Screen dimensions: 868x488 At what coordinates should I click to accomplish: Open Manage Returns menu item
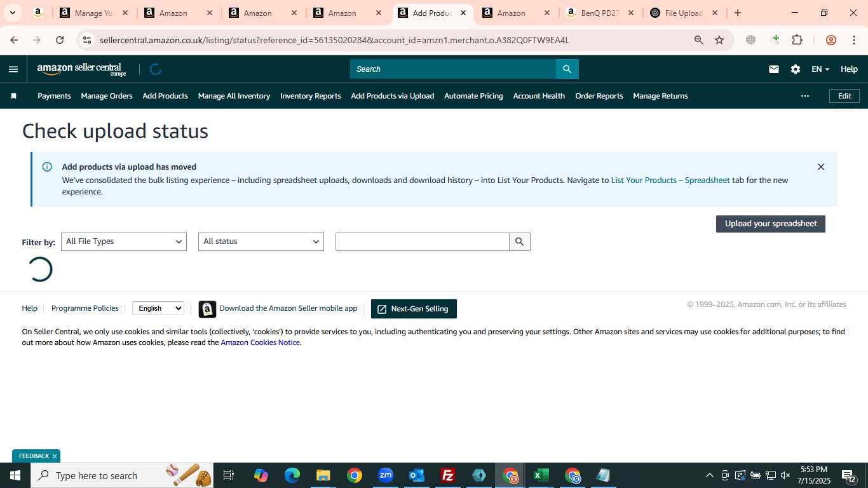pos(660,96)
